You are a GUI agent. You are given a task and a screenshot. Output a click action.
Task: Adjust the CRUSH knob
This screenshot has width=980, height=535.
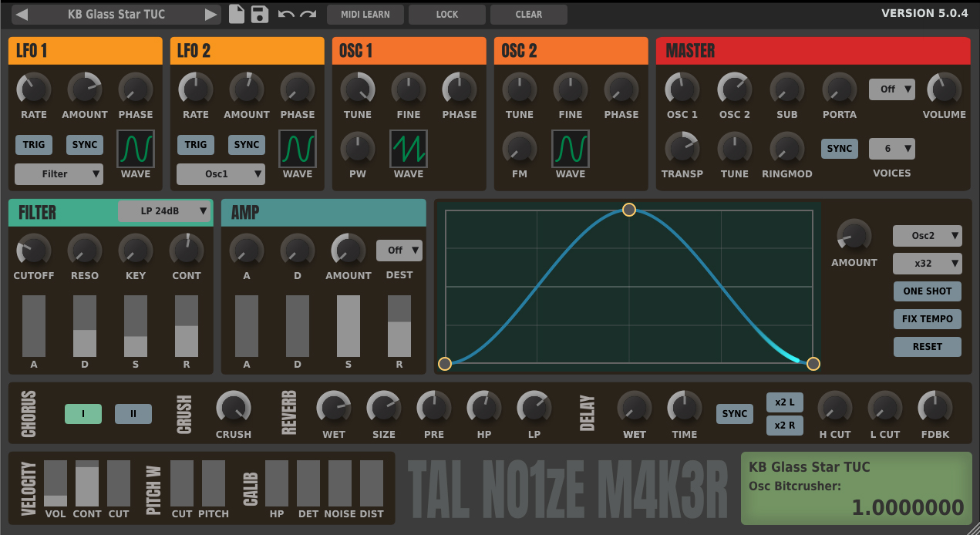pyautogui.click(x=234, y=409)
